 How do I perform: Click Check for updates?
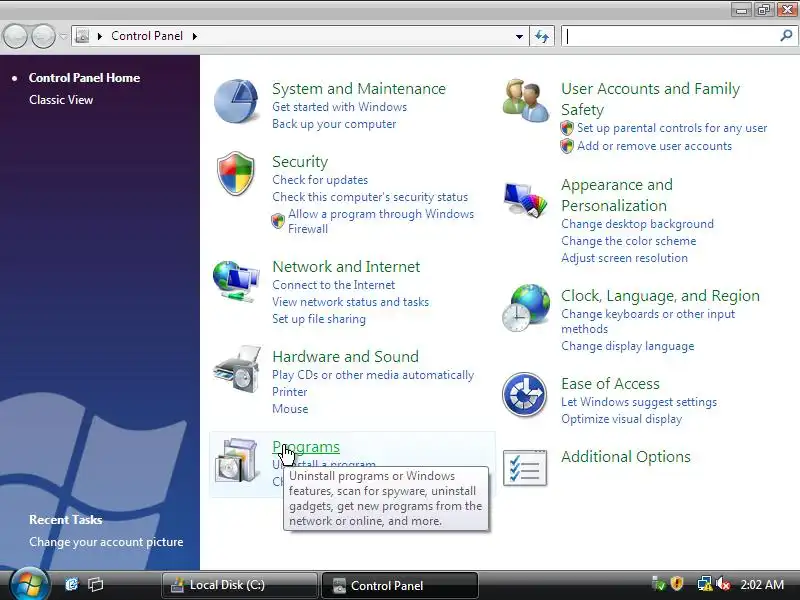coord(320,180)
